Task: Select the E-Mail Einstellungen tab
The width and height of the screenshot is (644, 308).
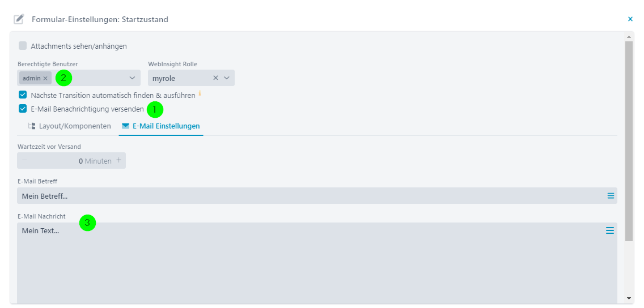Action: click(161, 126)
